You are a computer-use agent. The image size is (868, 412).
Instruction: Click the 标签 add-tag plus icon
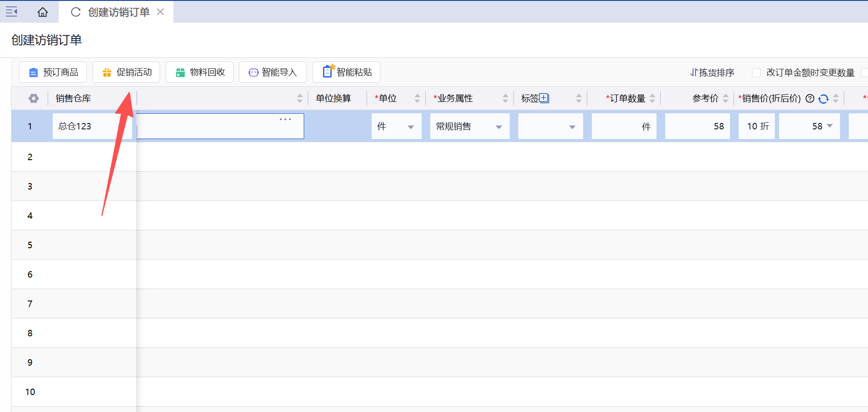pos(544,98)
